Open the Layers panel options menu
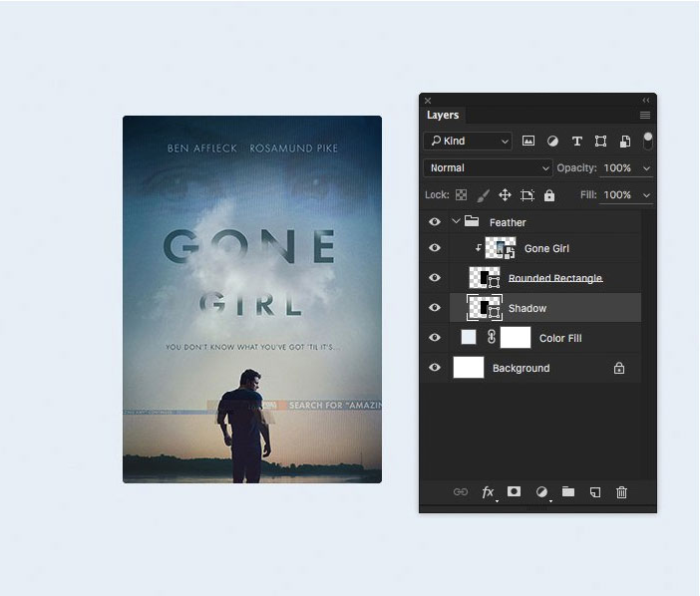 point(644,116)
